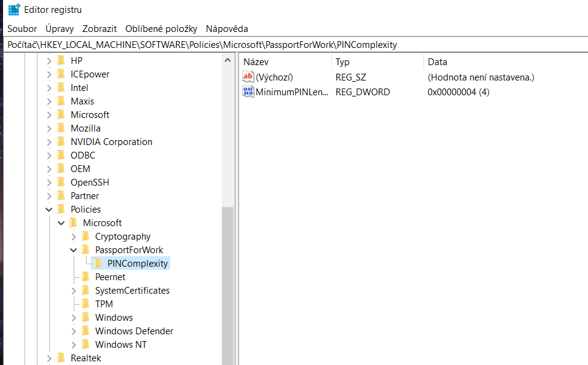Click the OpenSSH folder icon

(61, 182)
